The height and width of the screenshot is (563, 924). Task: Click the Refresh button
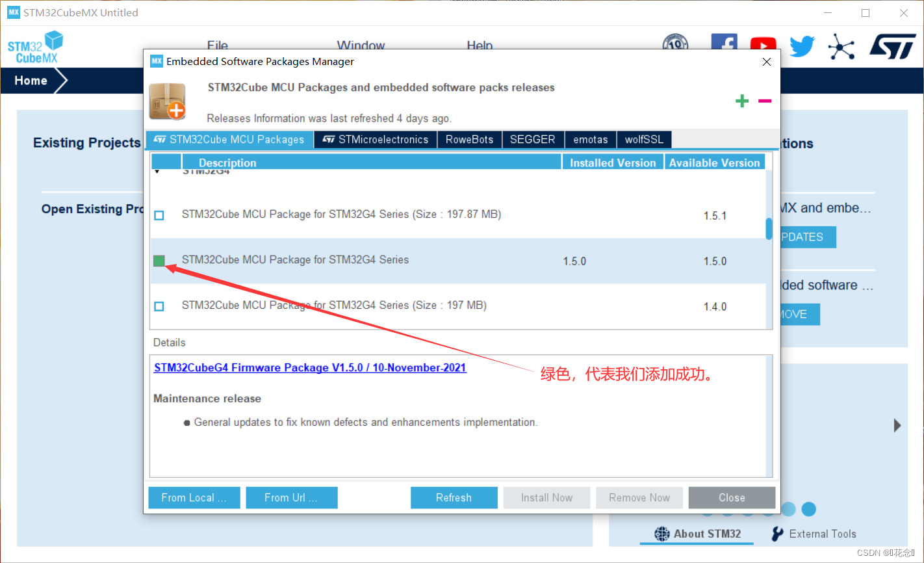(454, 498)
